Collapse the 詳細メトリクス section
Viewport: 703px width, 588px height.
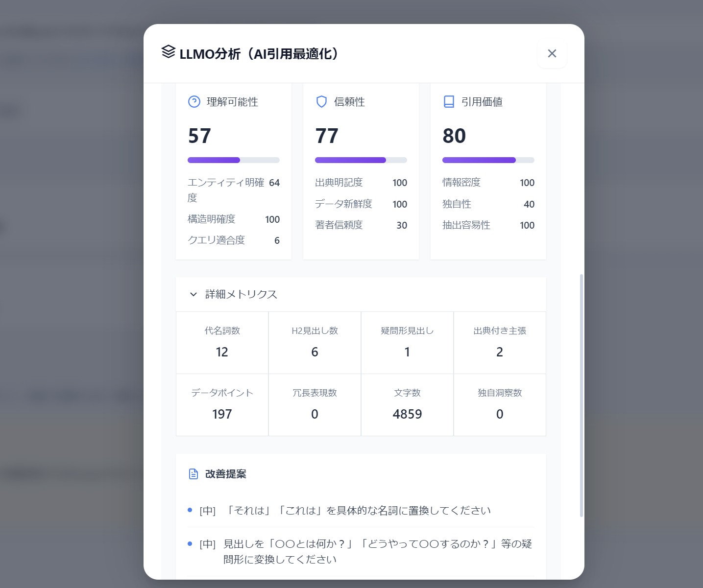(x=193, y=295)
